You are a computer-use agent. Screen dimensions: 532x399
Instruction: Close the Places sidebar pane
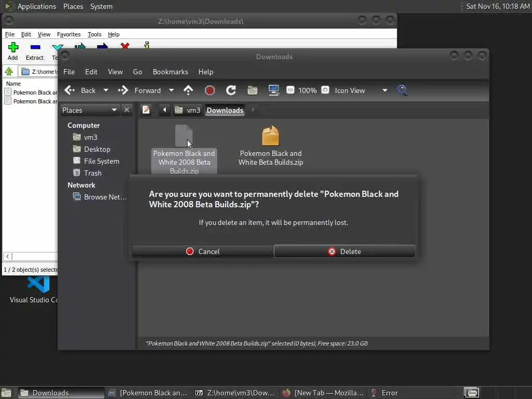(x=127, y=110)
